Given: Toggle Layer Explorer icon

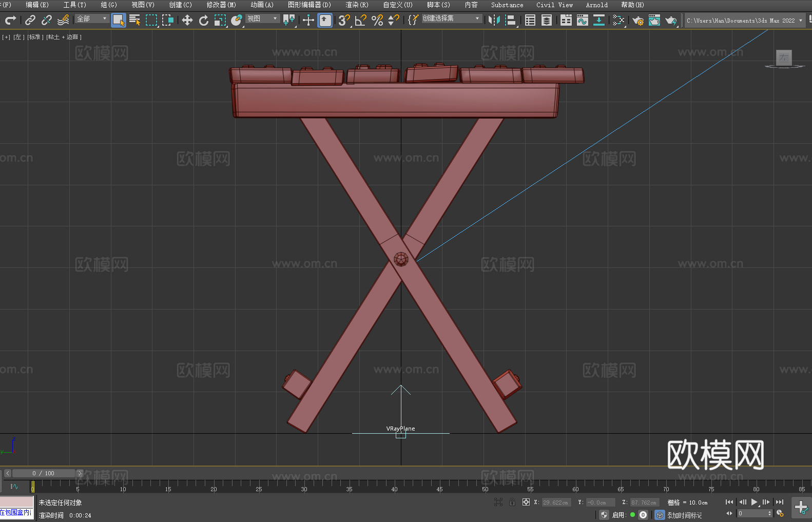Looking at the screenshot, I should tap(547, 20).
